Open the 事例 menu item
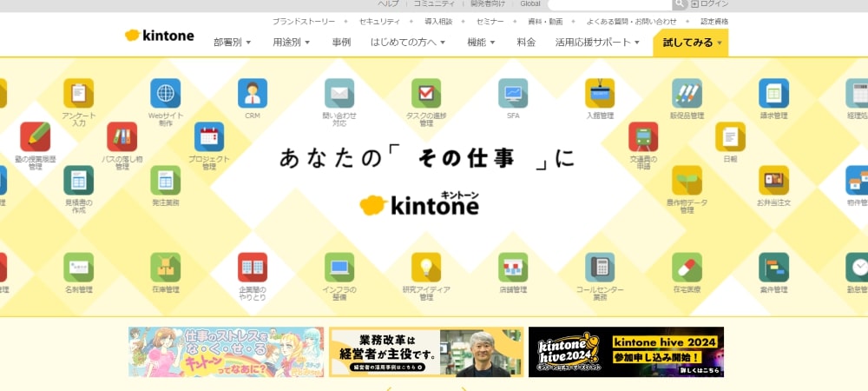The image size is (868, 391). click(x=341, y=42)
